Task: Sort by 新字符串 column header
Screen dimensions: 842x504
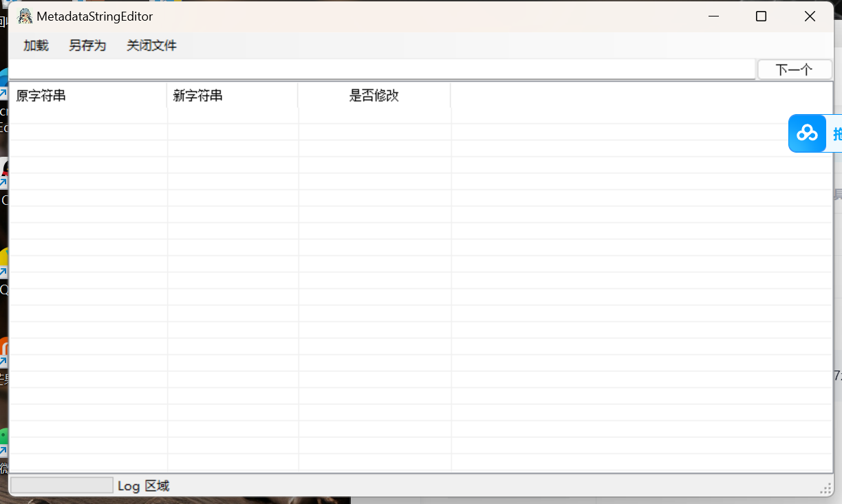Action: [233, 96]
